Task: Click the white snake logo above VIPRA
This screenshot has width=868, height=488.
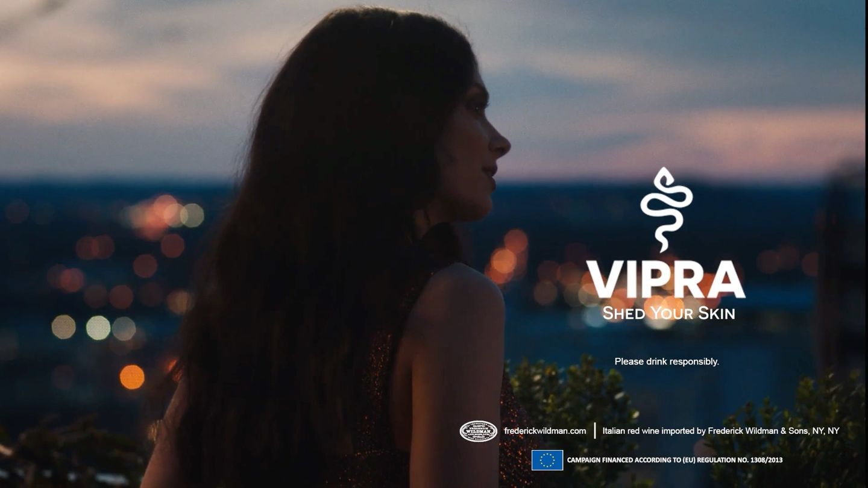Action: pos(666,209)
